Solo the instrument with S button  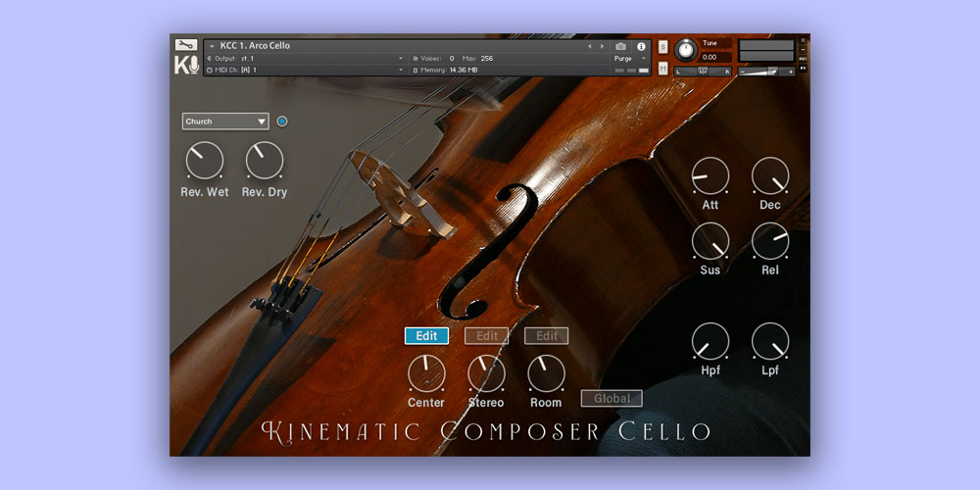[x=663, y=46]
